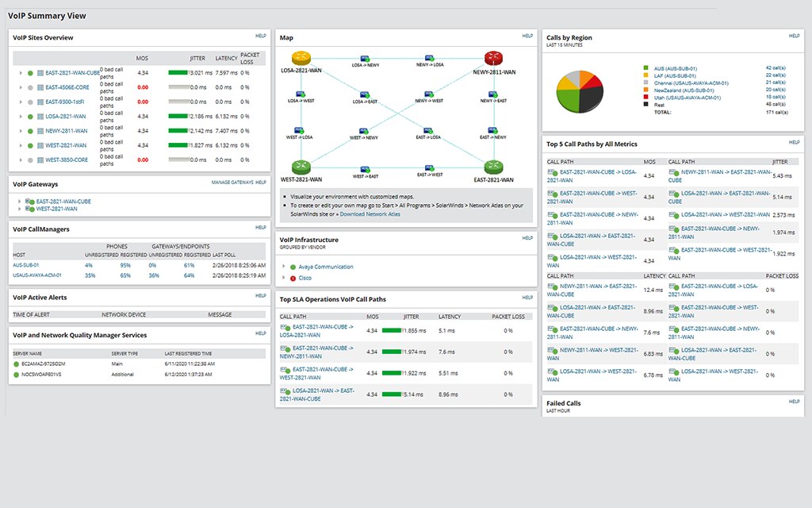
Task: Open HELP for the Map widget
Action: tap(527, 37)
